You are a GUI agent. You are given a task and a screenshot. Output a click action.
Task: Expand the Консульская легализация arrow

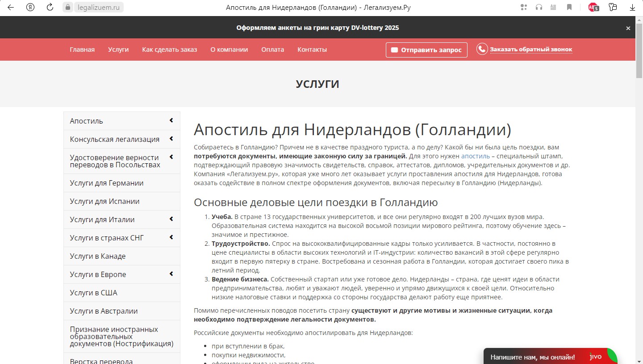tap(171, 139)
